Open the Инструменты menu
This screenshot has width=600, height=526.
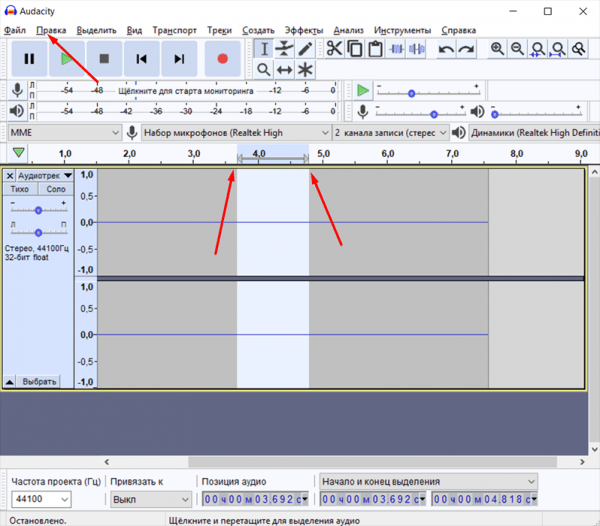[x=402, y=30]
